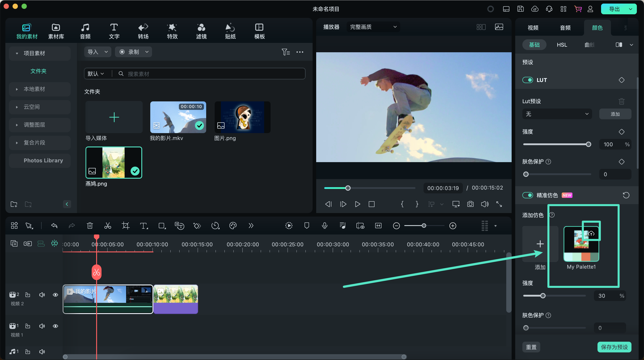The height and width of the screenshot is (360, 644).
Task: Open the Stickers (贴纸) panel
Action: point(230,31)
